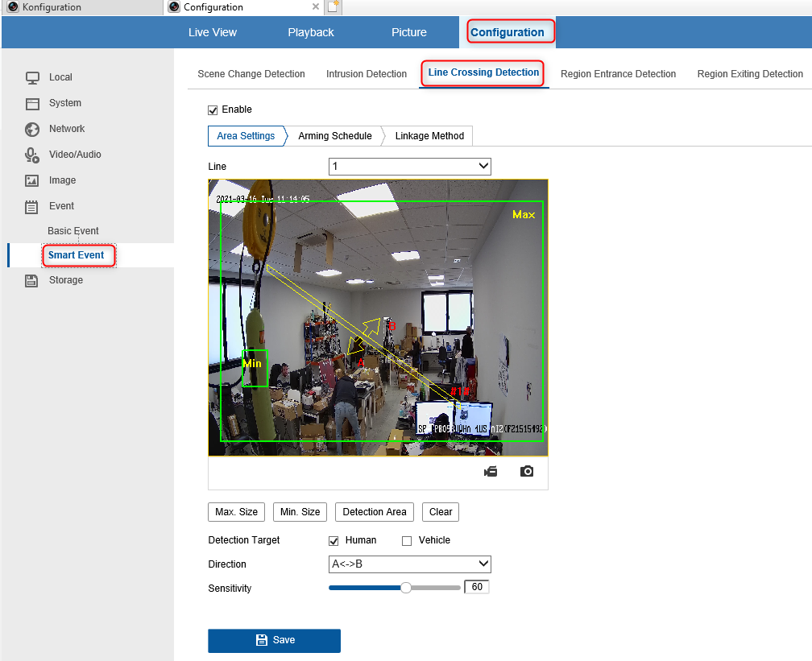812x661 pixels.
Task: Switch to the Intrusion Detection tab
Action: pyautogui.click(x=366, y=74)
